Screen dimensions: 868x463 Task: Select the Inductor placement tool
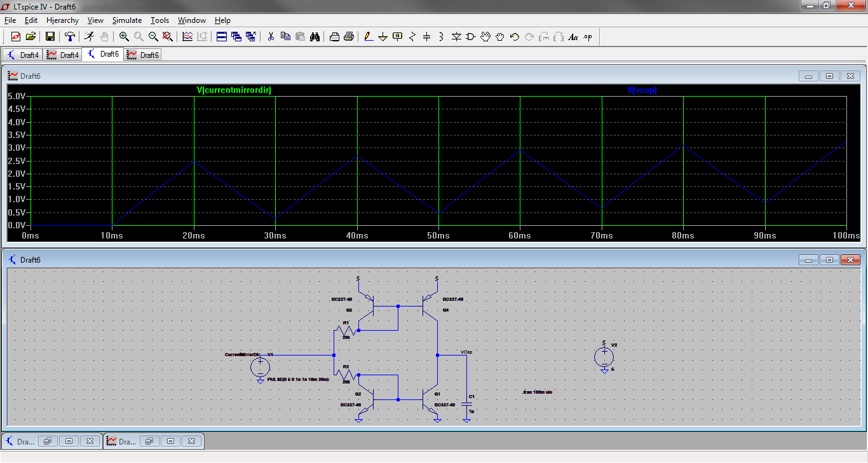(440, 36)
